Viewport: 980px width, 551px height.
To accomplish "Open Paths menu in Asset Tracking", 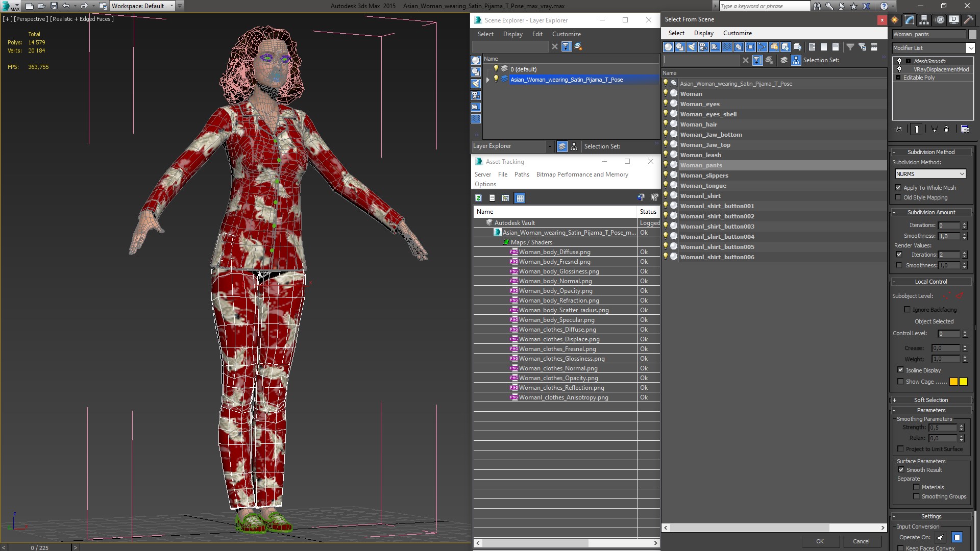I will pyautogui.click(x=522, y=174).
